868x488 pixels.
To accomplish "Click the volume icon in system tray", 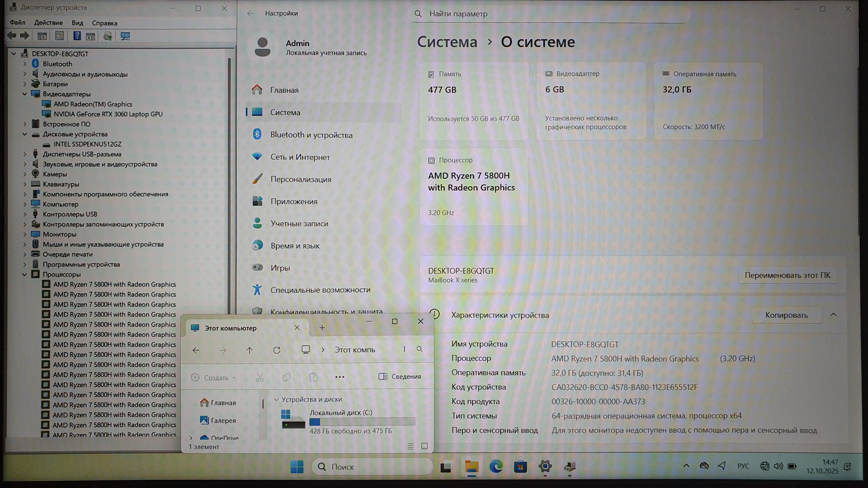I will click(x=778, y=466).
